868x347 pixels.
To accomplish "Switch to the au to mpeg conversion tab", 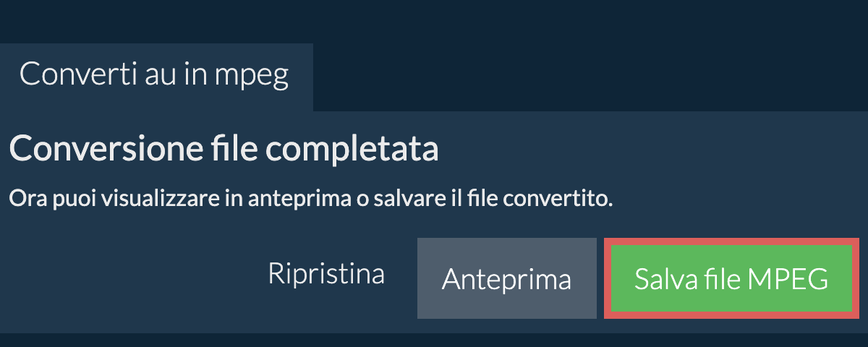I will [155, 75].
